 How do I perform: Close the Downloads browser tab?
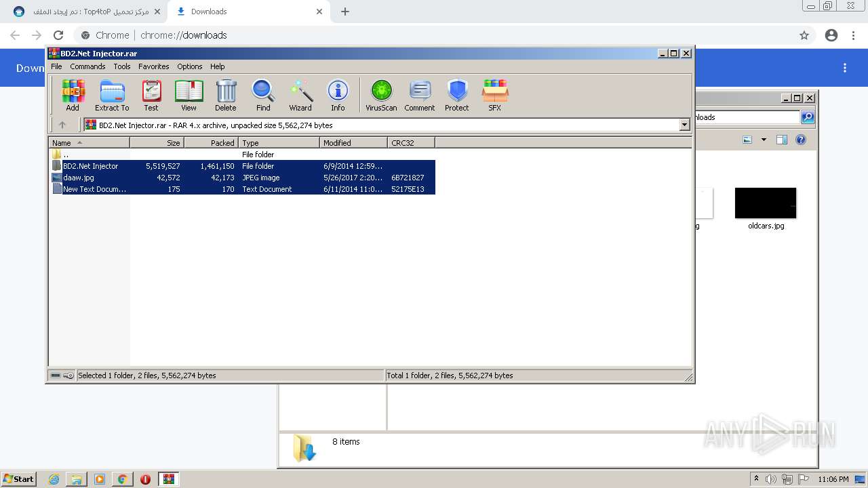click(319, 12)
